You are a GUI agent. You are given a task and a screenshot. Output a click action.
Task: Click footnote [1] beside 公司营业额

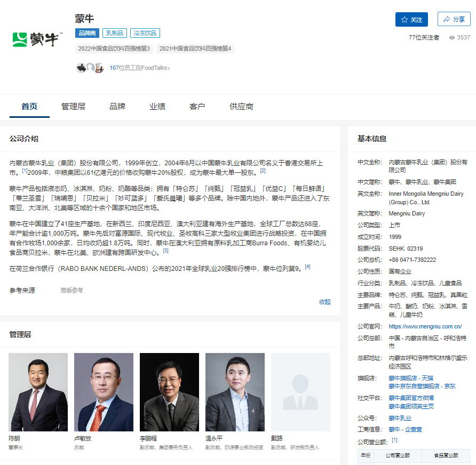tap(394, 440)
